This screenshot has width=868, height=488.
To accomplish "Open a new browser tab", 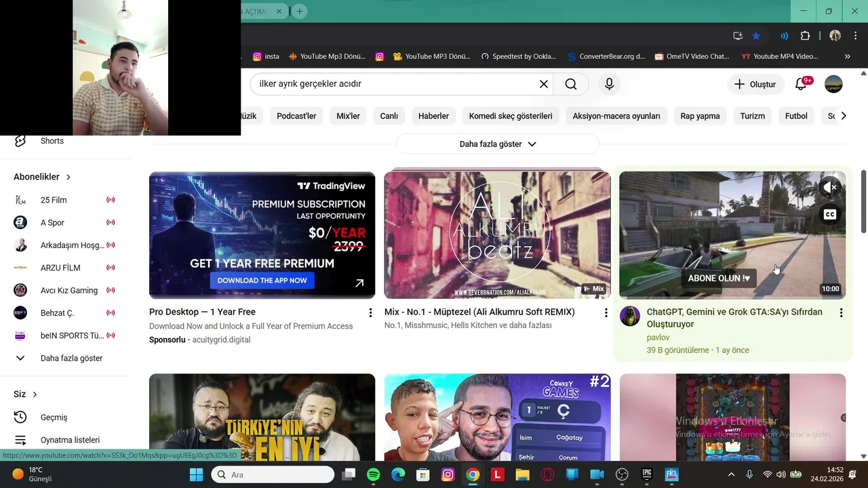I will tap(299, 12).
